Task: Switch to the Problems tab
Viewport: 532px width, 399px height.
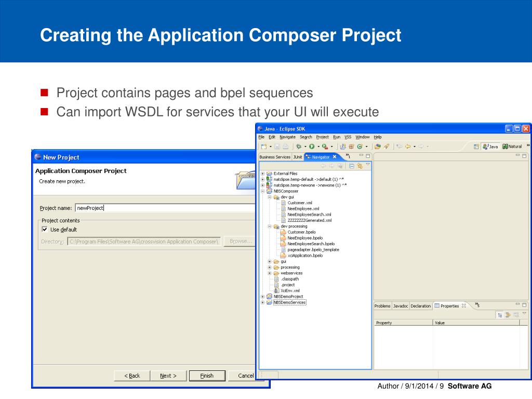Action: click(382, 306)
